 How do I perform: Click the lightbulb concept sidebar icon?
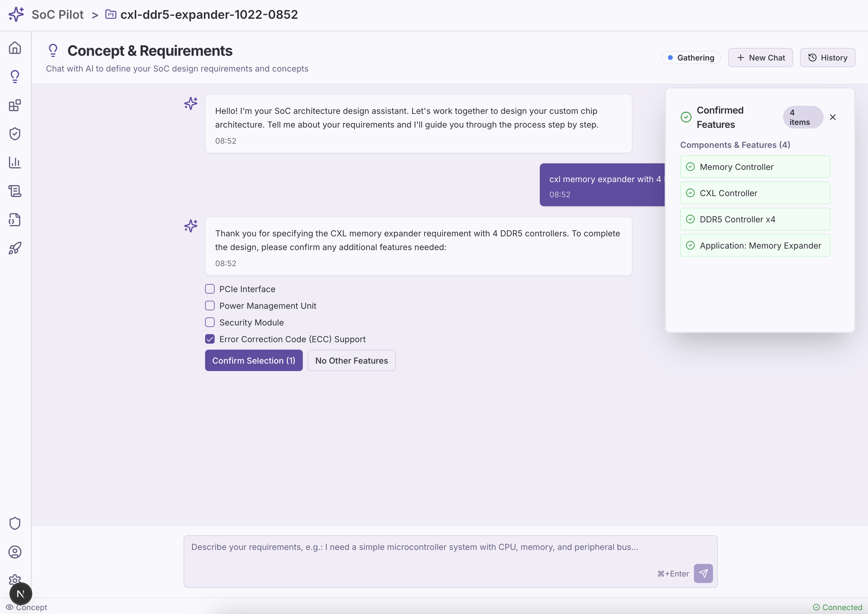click(15, 77)
